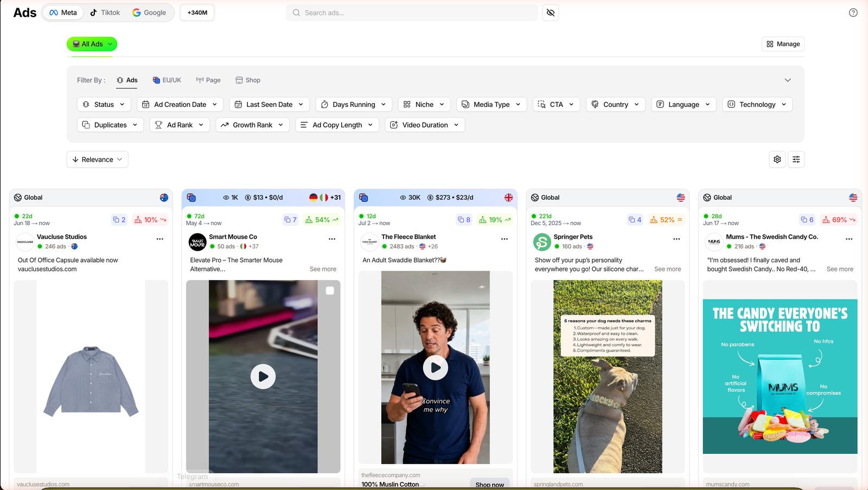Open the Relevance sort dropdown
This screenshot has height=490, width=868.
click(98, 160)
